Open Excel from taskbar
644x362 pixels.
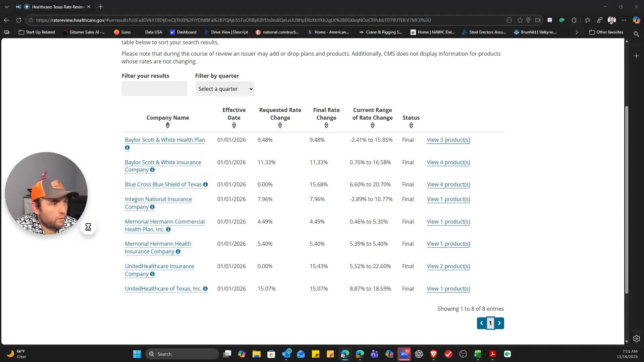click(478, 354)
